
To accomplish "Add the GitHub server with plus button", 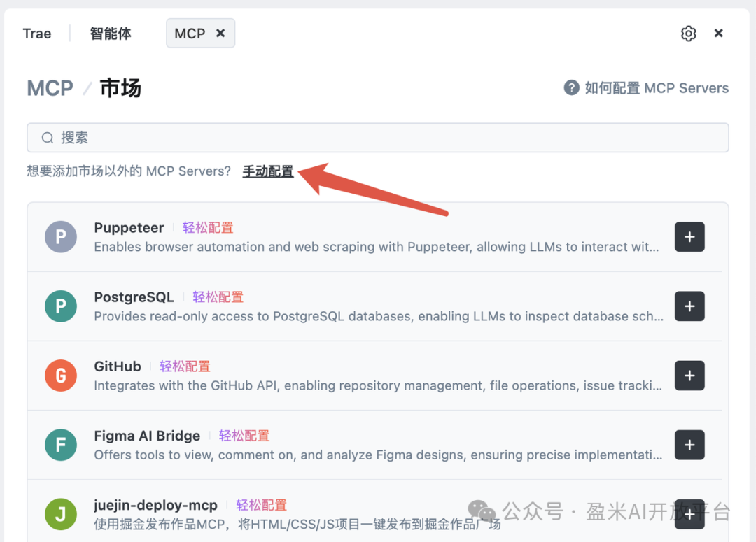I will (689, 376).
